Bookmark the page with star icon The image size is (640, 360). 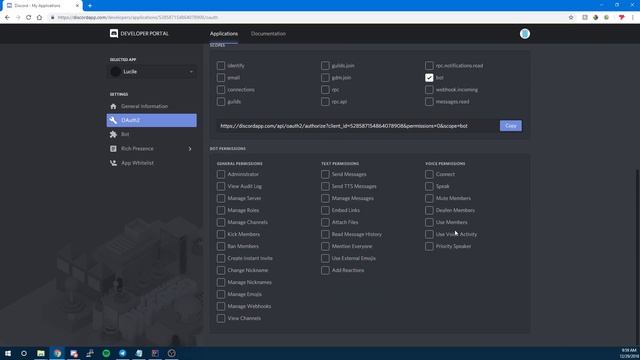[x=571, y=18]
